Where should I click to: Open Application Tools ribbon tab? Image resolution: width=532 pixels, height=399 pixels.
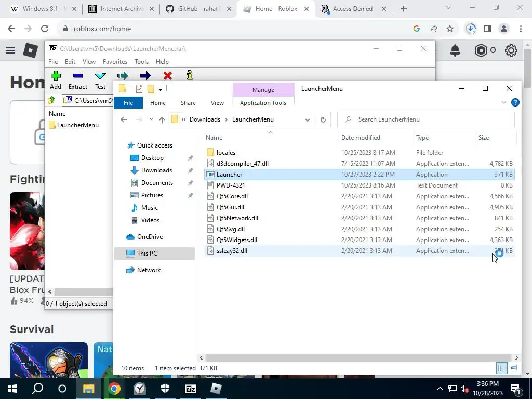click(x=263, y=103)
